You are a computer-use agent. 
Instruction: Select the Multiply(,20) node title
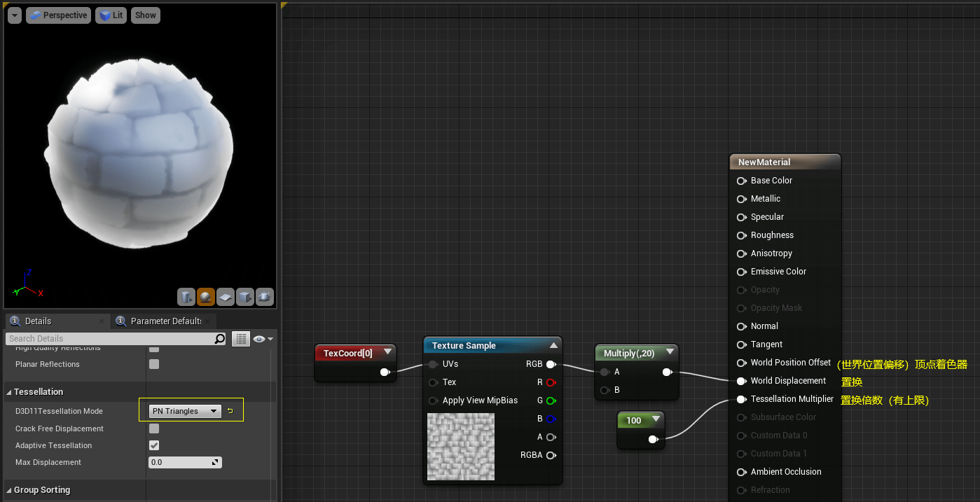click(x=629, y=353)
